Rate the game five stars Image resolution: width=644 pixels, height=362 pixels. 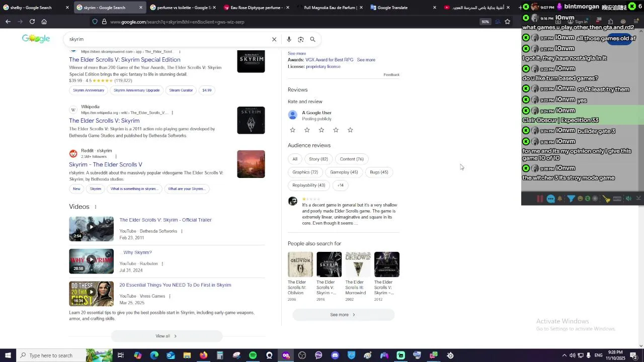point(350,130)
